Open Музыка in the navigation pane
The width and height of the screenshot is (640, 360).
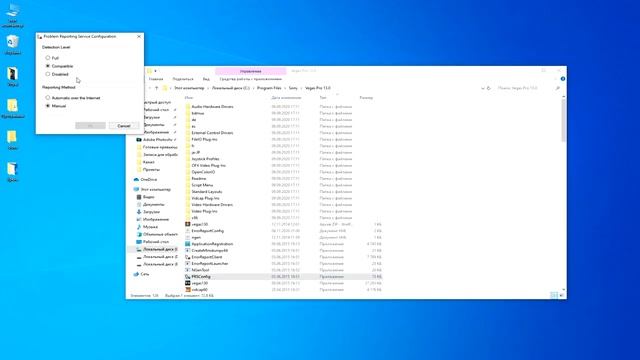coord(150,227)
